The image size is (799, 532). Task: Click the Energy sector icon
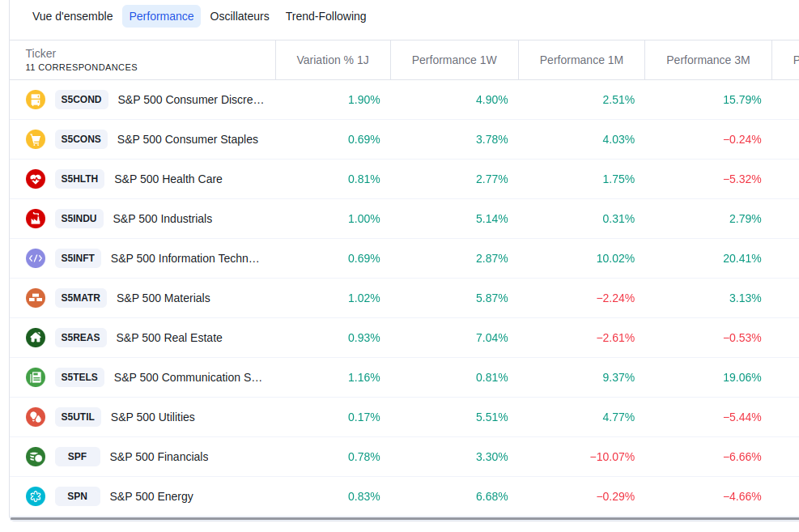tap(36, 496)
